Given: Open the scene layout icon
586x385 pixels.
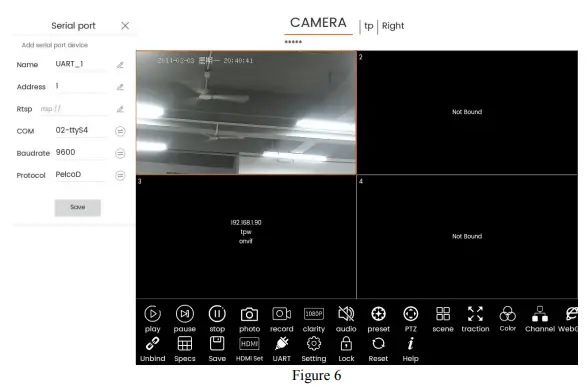Looking at the screenshot, I should coord(443,314).
